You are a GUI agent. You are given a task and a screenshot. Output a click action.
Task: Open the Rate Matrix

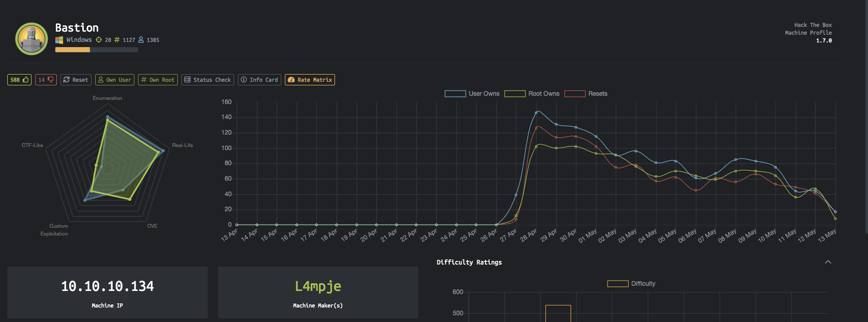coord(310,80)
